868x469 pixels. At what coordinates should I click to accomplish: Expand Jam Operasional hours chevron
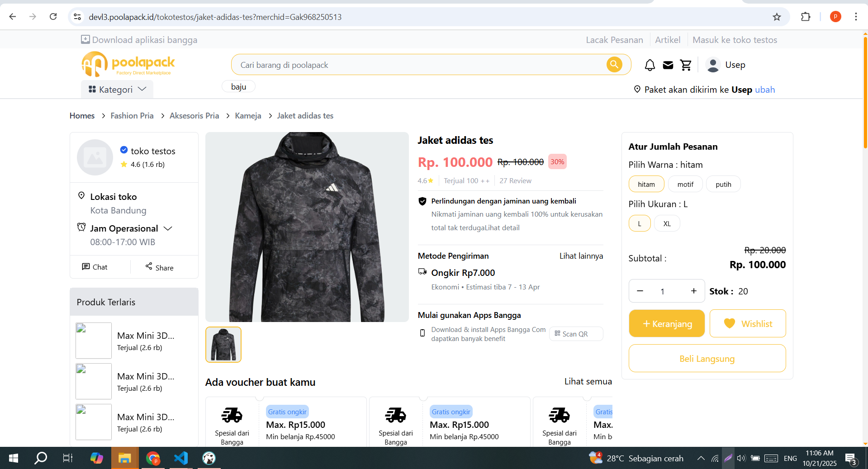(168, 228)
